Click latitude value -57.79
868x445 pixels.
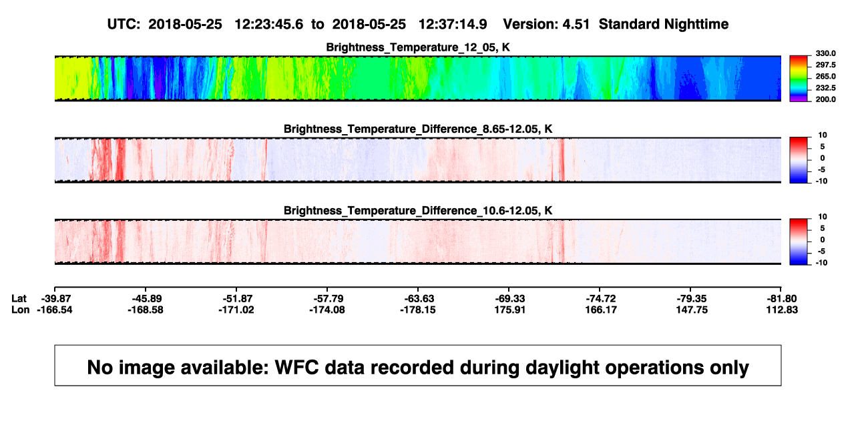(x=328, y=298)
